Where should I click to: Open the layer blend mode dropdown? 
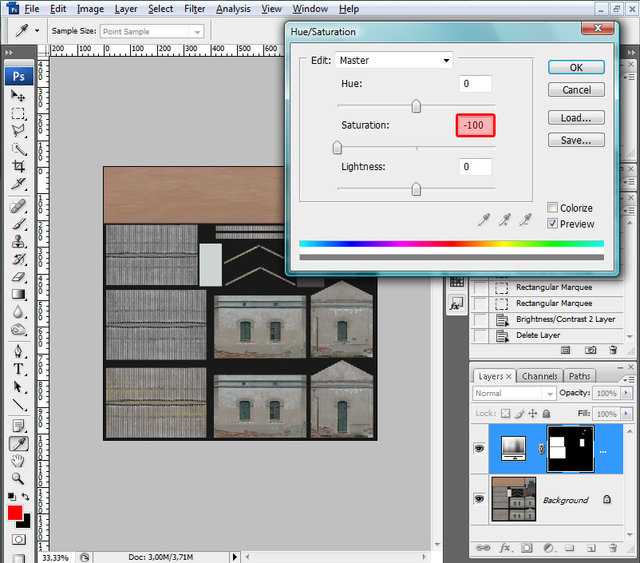pyautogui.click(x=514, y=394)
